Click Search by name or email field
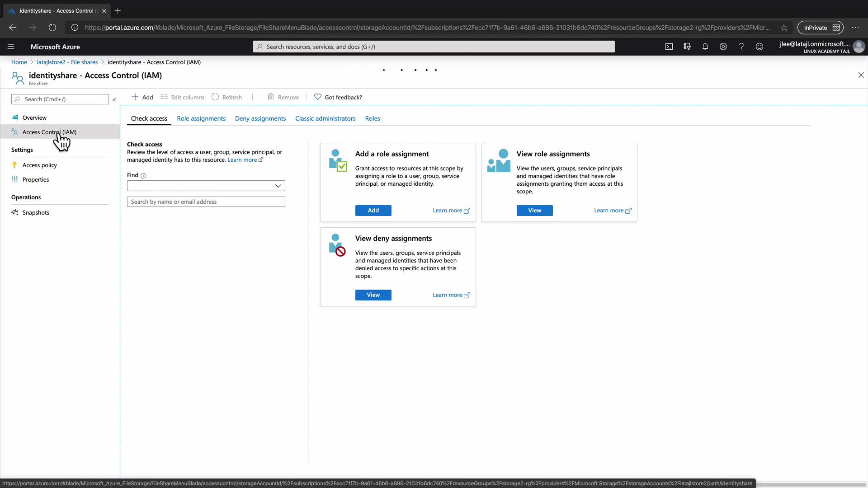 [x=206, y=202]
